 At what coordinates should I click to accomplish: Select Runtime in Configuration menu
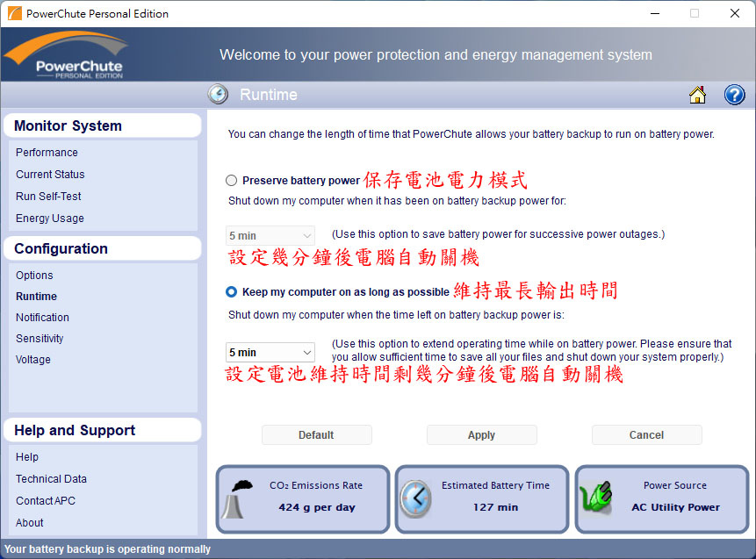click(x=36, y=297)
